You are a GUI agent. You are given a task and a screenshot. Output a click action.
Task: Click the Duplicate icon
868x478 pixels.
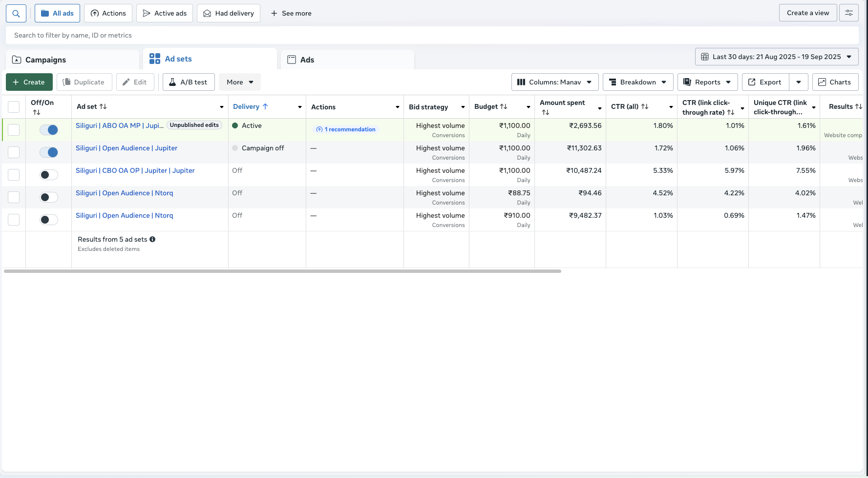(x=67, y=82)
